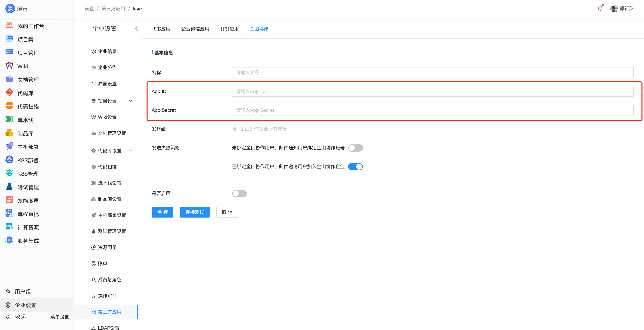Enable the 是否启用 switch

[x=239, y=193]
